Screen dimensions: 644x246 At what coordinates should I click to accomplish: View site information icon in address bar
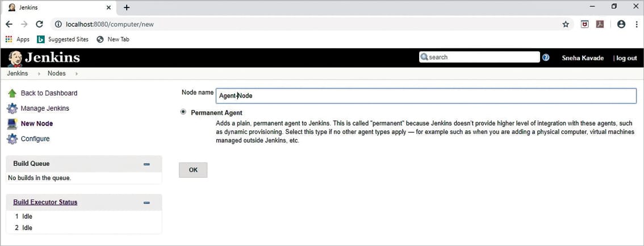58,24
